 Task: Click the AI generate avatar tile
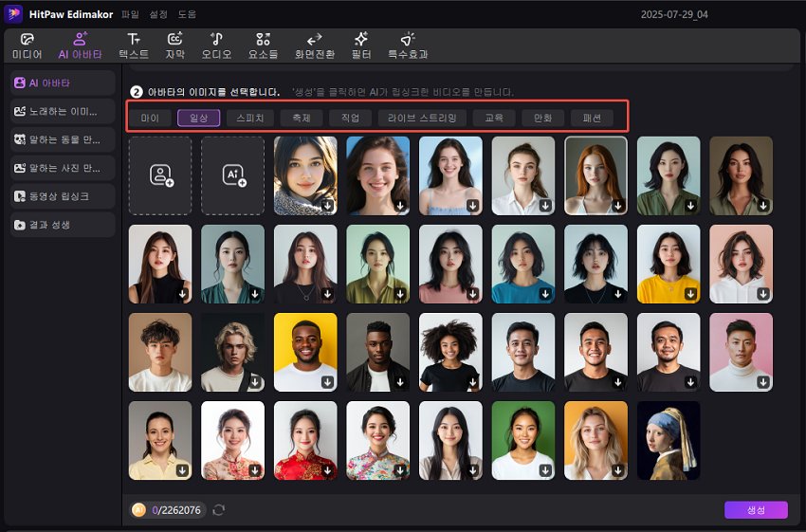tap(233, 175)
